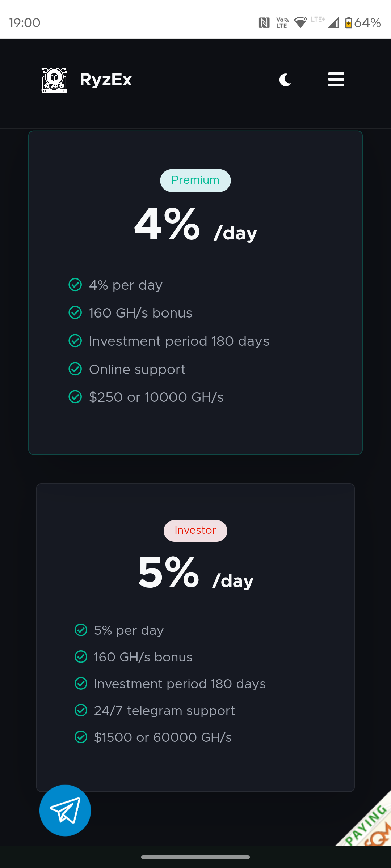Screen dimensions: 391x868
Task: Select the 5% /day Investor heading
Action: tap(195, 574)
